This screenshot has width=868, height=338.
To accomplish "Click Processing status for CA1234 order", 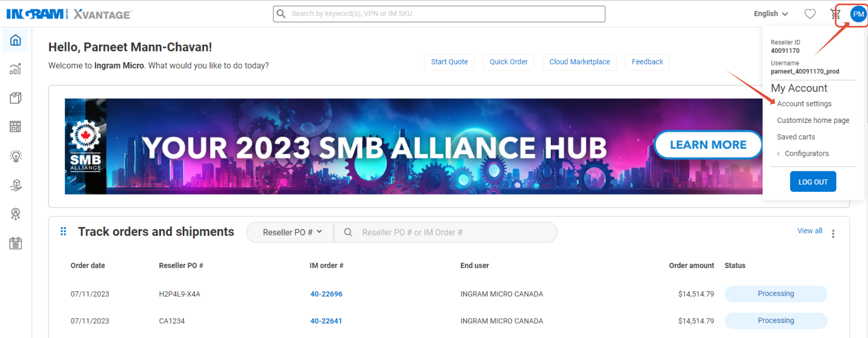I will point(775,321).
